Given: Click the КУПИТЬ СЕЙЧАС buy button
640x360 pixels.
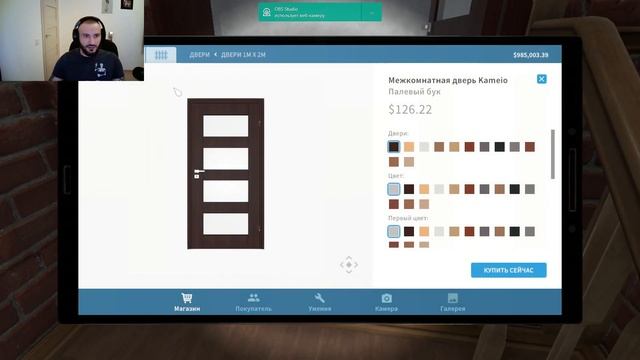Looking at the screenshot, I should point(509,270).
